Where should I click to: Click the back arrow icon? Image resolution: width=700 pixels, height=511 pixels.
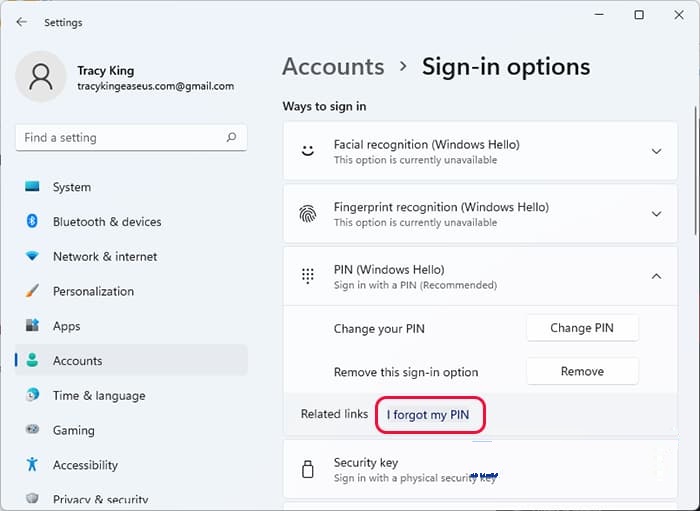21,22
